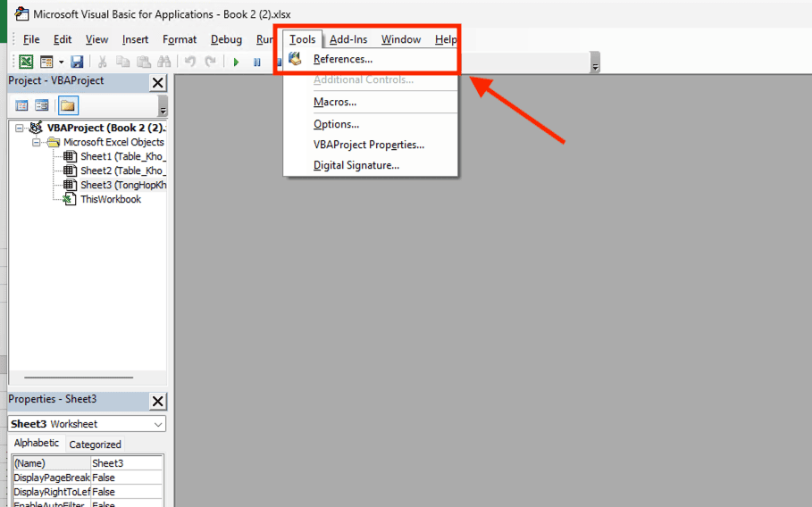Click the Break pause toolbar icon
812x507 pixels.
click(x=257, y=62)
